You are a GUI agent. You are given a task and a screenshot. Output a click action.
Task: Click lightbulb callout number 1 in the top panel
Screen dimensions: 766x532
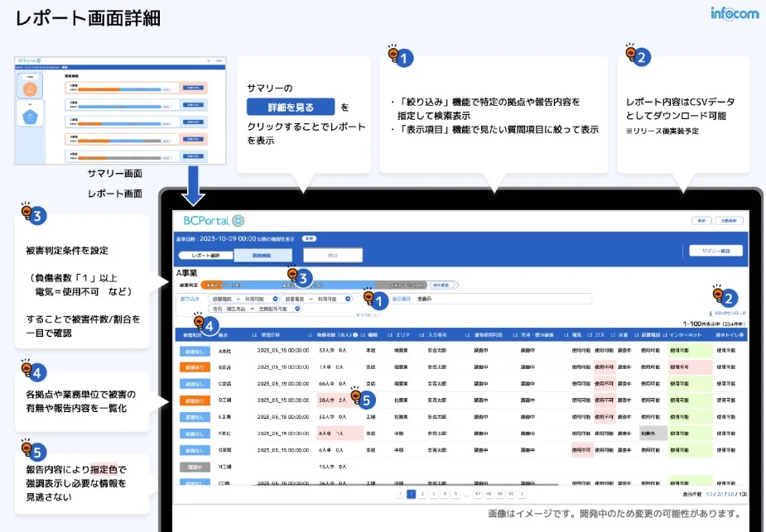(x=400, y=57)
